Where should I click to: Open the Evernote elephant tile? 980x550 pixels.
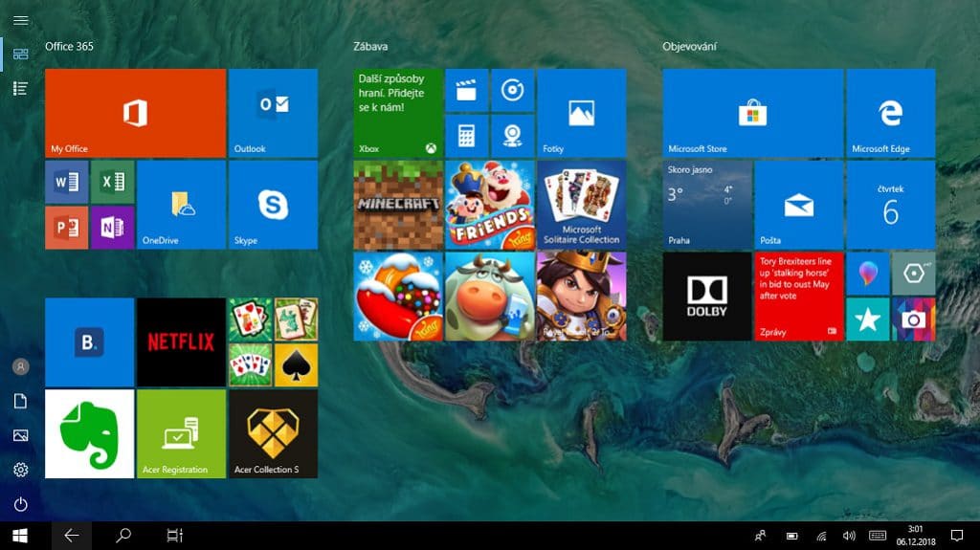(89, 433)
